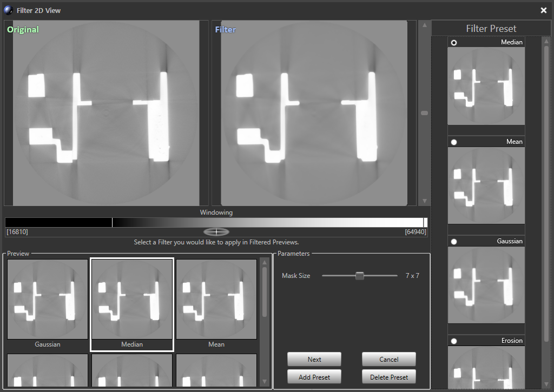This screenshot has width=554, height=392.
Task: Click the Windowing label
Action: [x=216, y=212]
